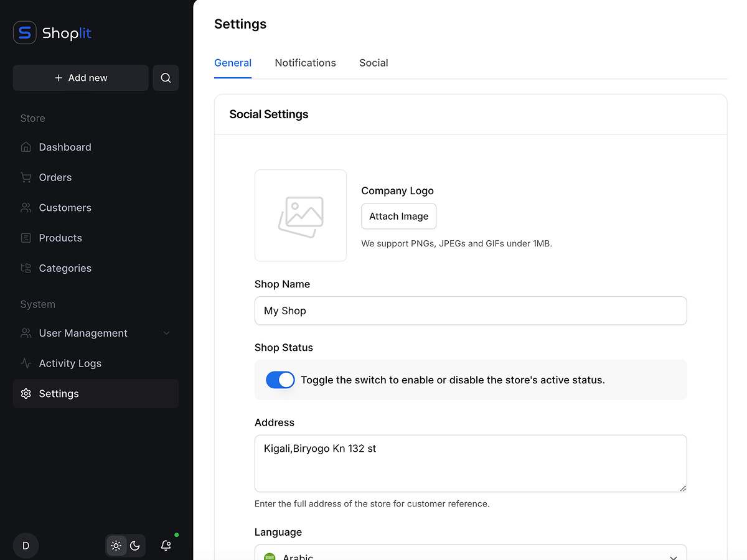Open the Social settings tab
747x560 pixels.
click(374, 63)
